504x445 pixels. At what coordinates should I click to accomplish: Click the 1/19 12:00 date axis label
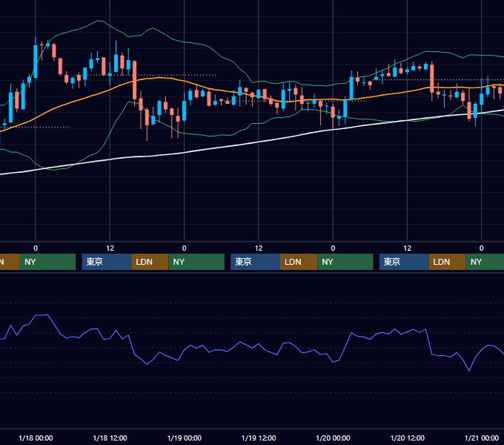coord(259,438)
